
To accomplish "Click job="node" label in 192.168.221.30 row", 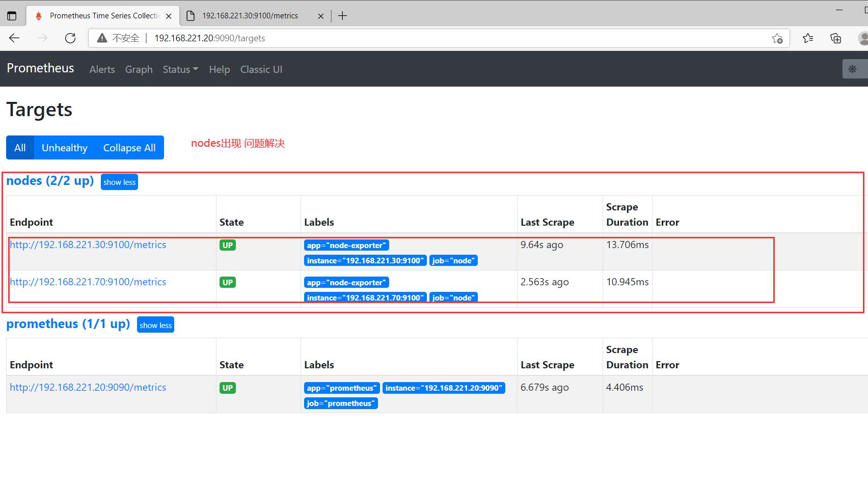I will [453, 260].
